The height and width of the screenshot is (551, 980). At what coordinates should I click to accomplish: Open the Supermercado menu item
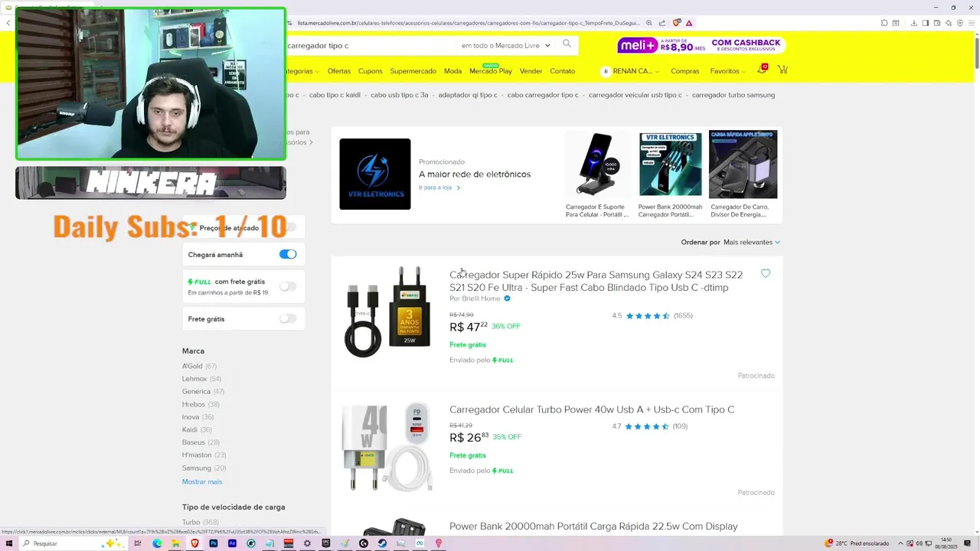[x=413, y=71]
